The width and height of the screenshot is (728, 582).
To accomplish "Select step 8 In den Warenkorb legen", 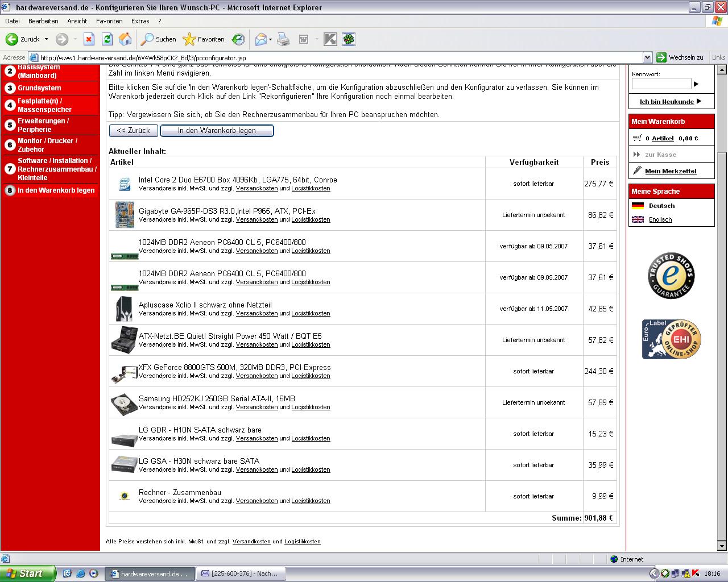I will 50,190.
